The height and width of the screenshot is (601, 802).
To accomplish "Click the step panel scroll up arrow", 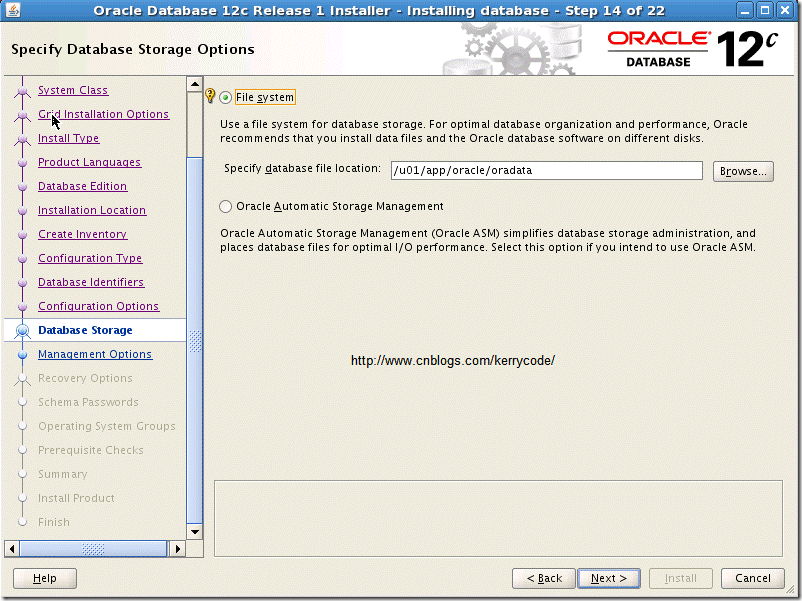I will coord(194,84).
